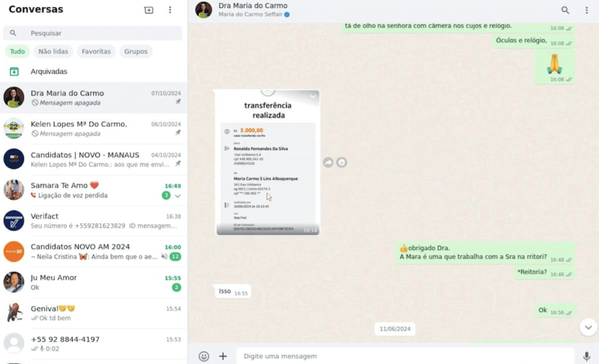Viewport: 599px width, 364px height.
Task: Forward the transferência realizada image
Action: click(x=328, y=162)
